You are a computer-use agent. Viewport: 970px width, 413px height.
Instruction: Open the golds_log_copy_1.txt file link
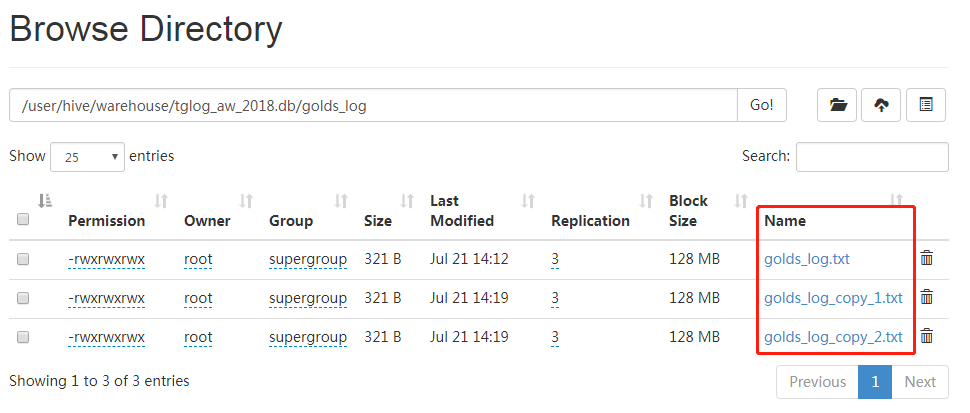833,298
